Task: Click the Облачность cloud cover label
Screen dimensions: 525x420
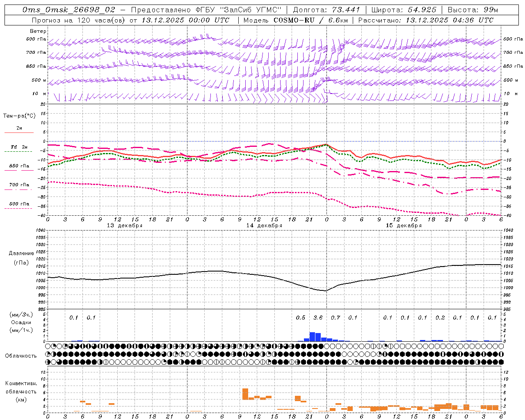Action: click(x=21, y=356)
